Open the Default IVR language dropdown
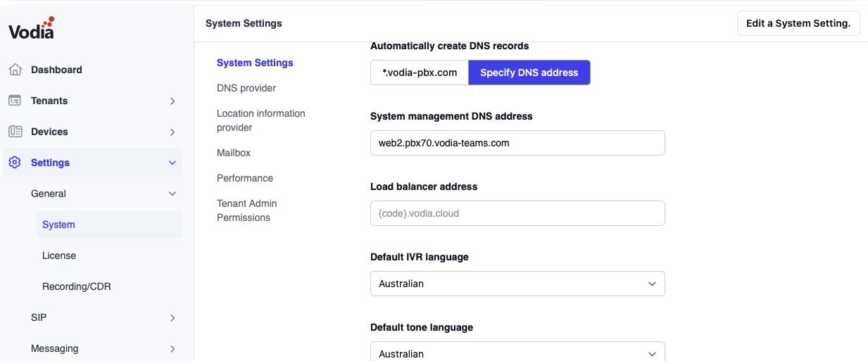Image resolution: width=868 pixels, height=361 pixels. (517, 284)
